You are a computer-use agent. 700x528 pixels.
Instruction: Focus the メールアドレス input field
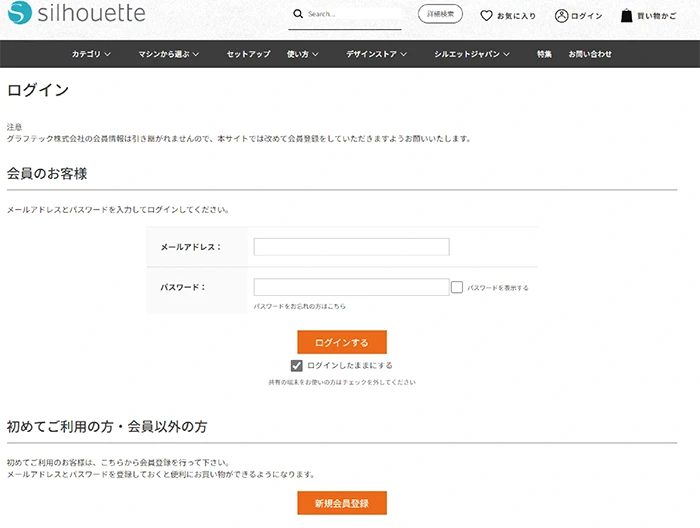tap(351, 247)
